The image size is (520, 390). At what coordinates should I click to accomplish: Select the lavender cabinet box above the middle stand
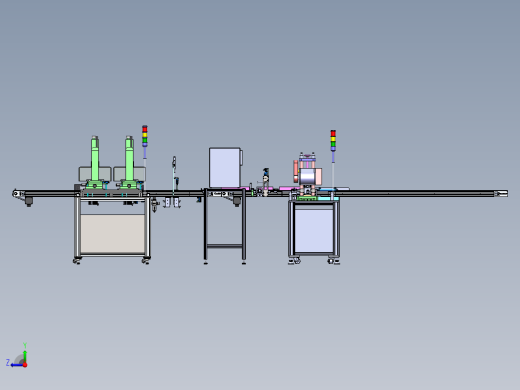(225, 167)
